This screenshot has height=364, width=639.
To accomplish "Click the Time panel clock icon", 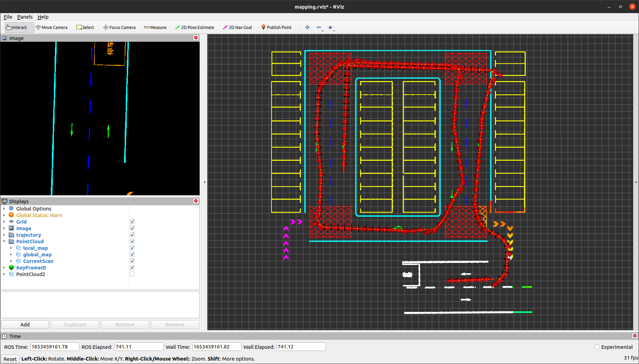I will [4, 336].
